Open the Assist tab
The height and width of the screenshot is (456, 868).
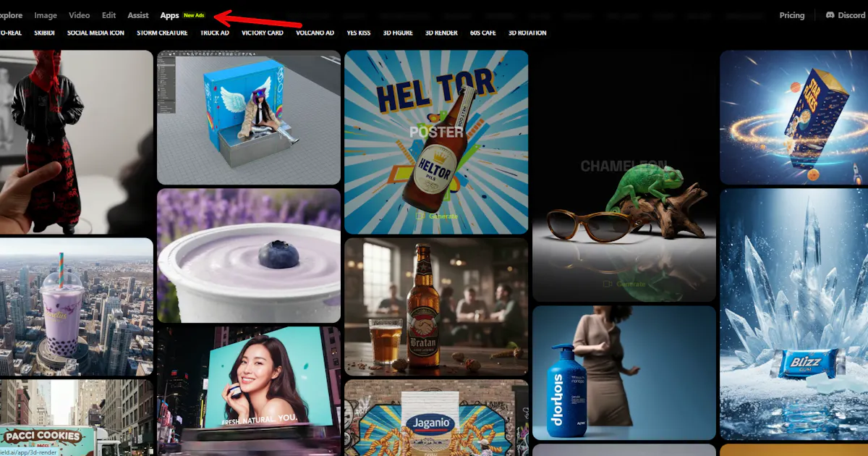(x=138, y=15)
